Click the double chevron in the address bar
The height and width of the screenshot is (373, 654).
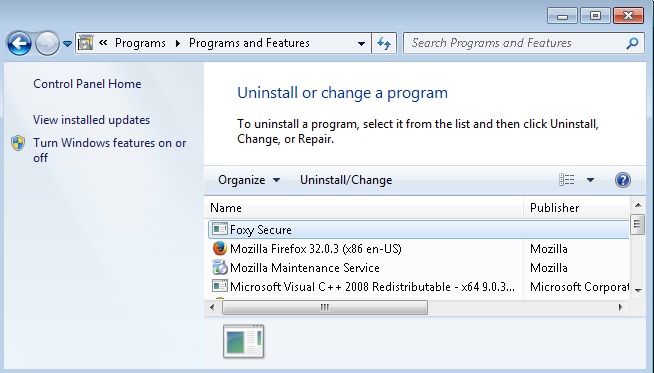pos(103,43)
